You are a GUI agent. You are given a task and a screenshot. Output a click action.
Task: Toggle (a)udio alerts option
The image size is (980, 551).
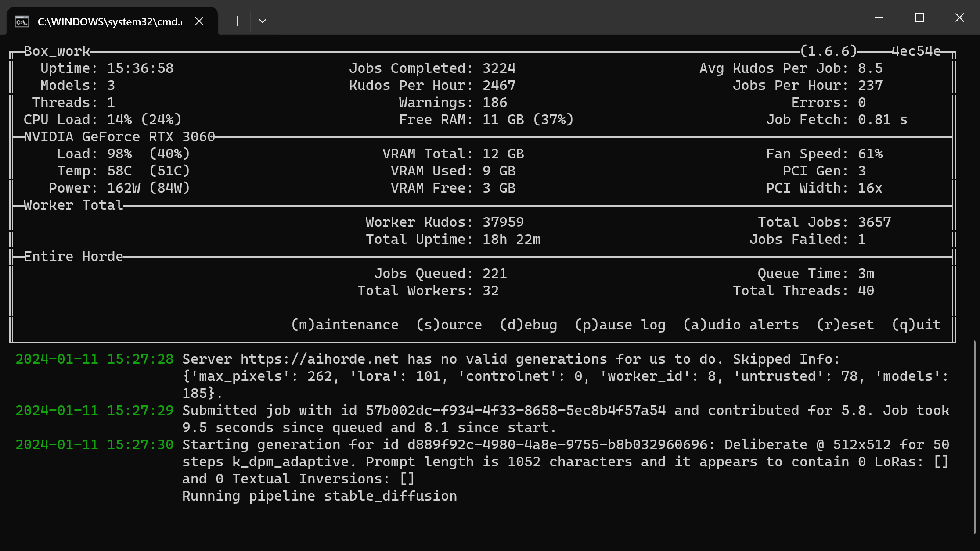coord(741,325)
